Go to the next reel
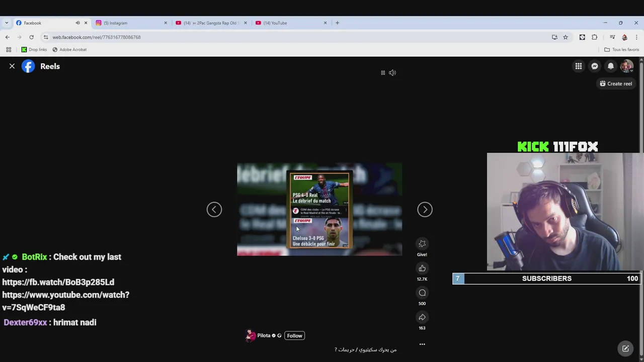The width and height of the screenshot is (644, 362). (425, 210)
